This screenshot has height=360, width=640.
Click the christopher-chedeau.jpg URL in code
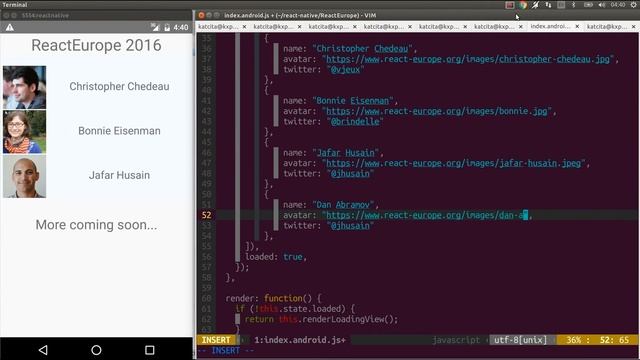[468, 59]
